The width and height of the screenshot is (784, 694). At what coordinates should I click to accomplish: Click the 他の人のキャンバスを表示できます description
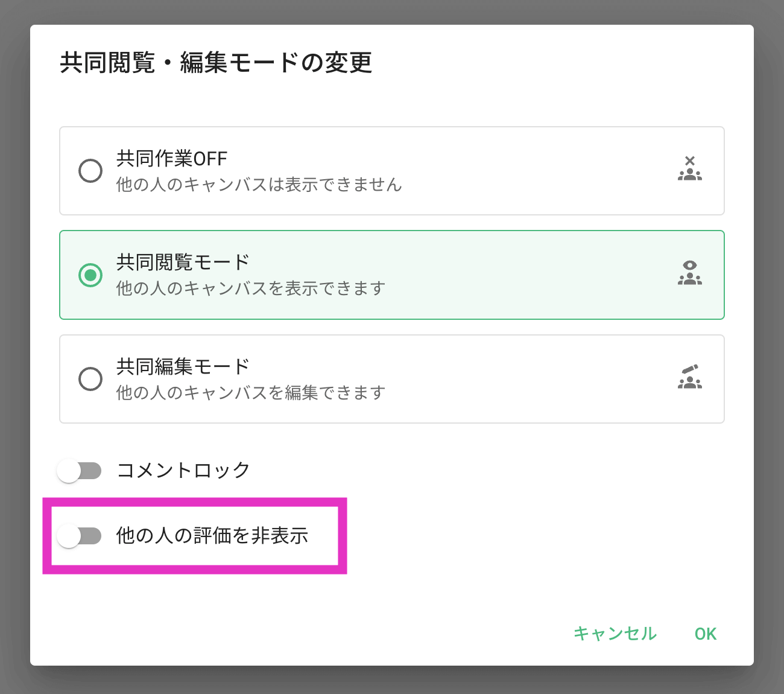click(x=251, y=288)
